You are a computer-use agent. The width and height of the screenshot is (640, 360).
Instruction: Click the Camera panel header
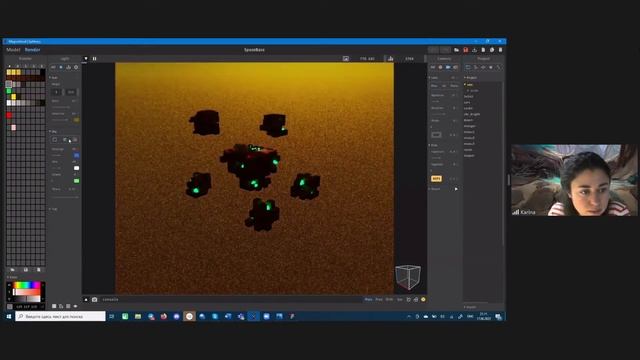point(444,59)
